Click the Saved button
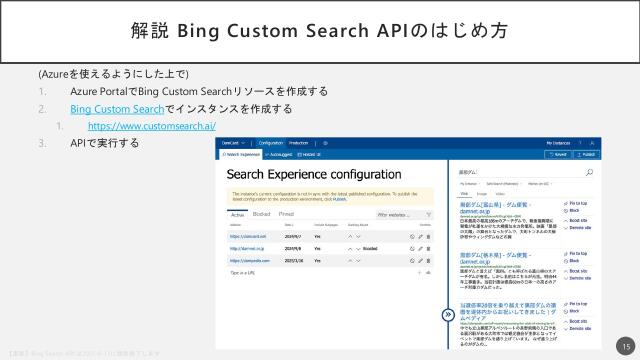 click(558, 155)
